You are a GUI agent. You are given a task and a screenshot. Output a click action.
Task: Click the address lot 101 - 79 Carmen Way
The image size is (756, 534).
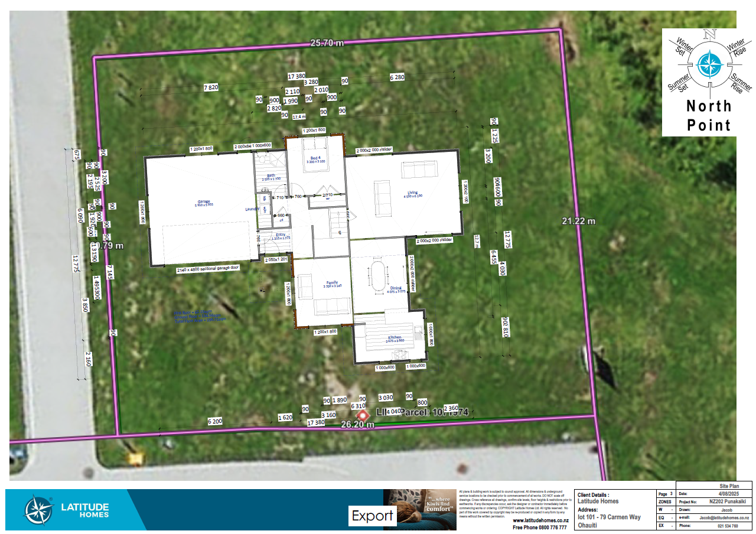click(x=609, y=517)
